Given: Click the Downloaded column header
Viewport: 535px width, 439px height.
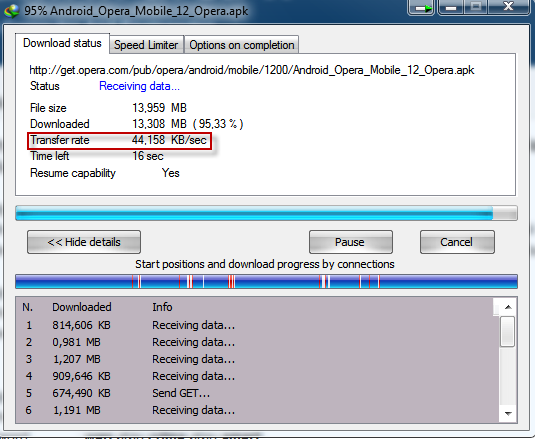Looking at the screenshot, I should click(82, 307).
